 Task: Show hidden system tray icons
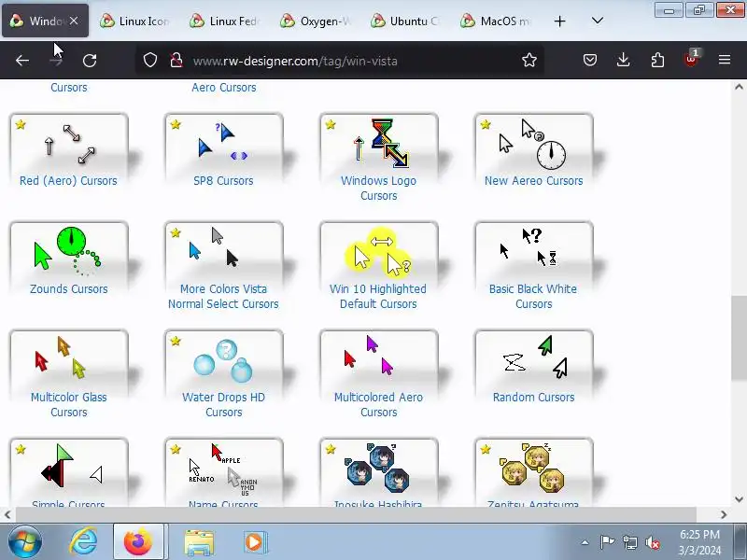point(585,542)
